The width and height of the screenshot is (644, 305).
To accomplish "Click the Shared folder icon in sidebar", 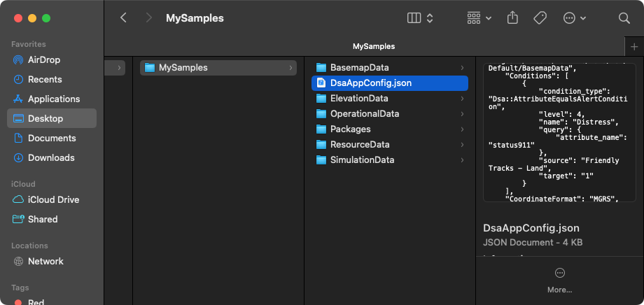I will tap(18, 219).
